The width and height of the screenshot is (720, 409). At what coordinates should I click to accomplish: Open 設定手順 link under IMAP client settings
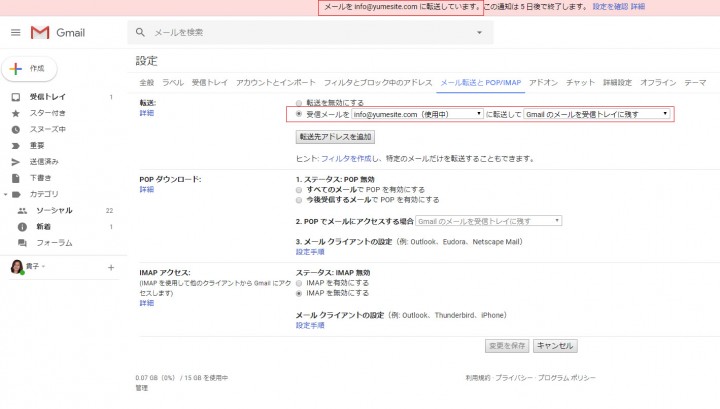(310, 325)
